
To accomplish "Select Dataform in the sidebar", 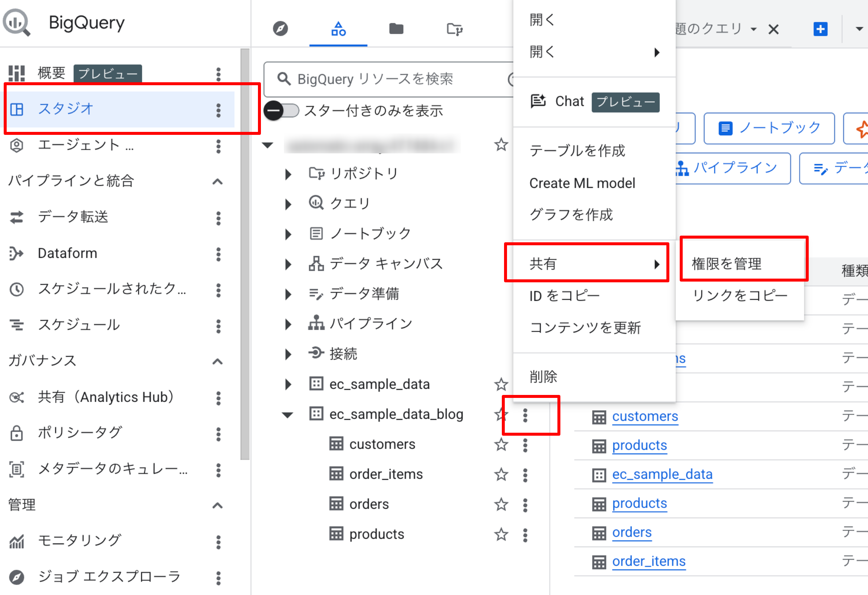I will 67,253.
